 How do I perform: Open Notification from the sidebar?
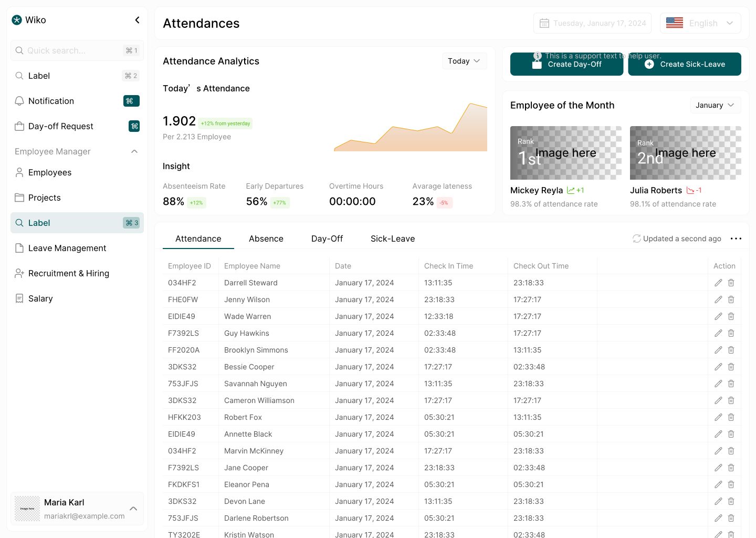click(x=77, y=101)
